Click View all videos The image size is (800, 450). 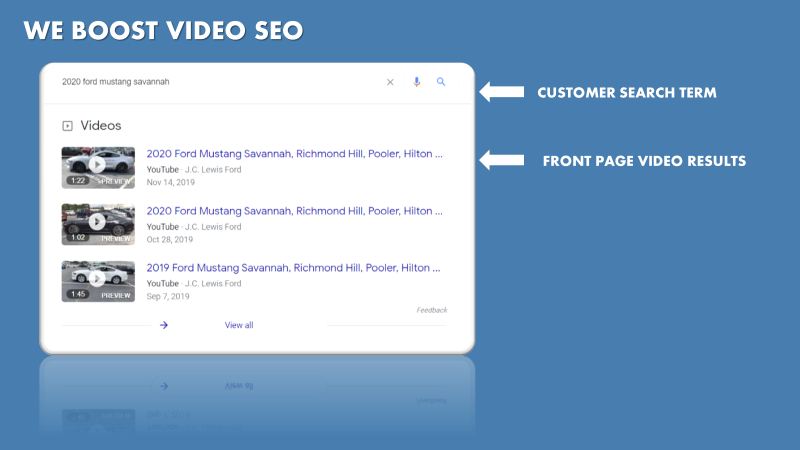[x=239, y=325]
